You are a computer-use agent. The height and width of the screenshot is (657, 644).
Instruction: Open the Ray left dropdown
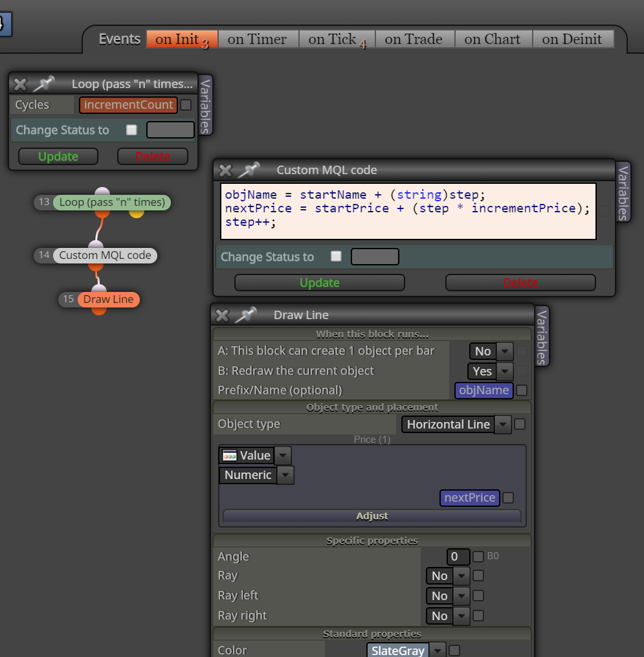(x=448, y=596)
